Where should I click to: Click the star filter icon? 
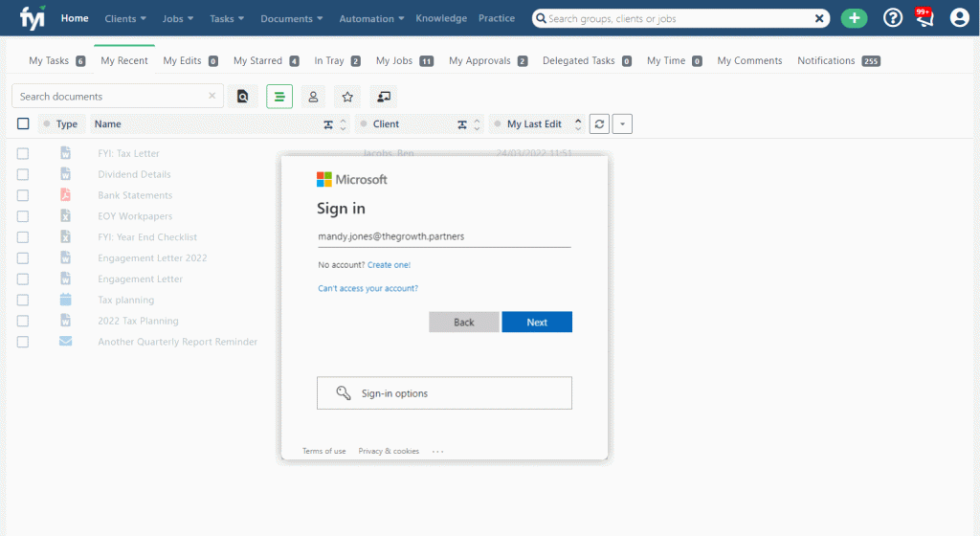coord(347,97)
